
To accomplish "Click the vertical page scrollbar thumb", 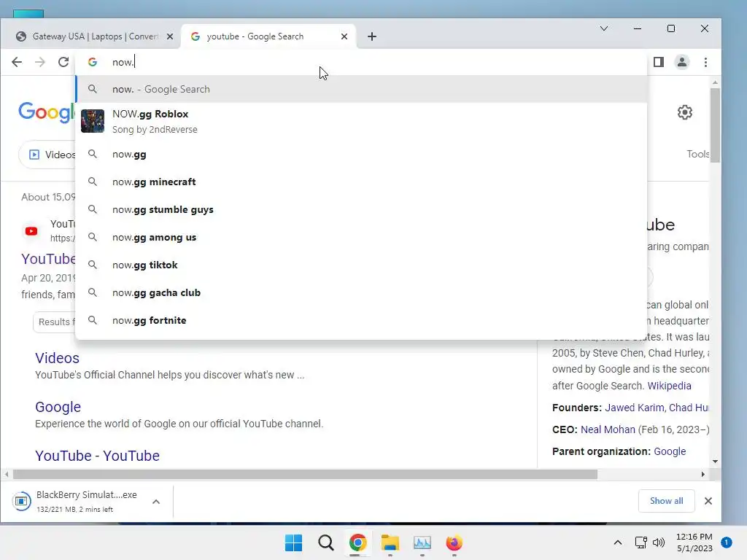I will pyautogui.click(x=715, y=125).
